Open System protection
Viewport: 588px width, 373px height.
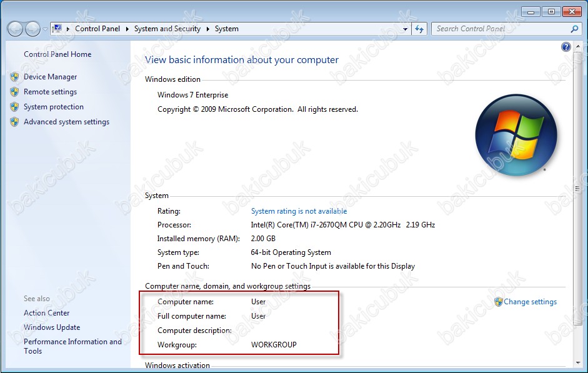54,107
